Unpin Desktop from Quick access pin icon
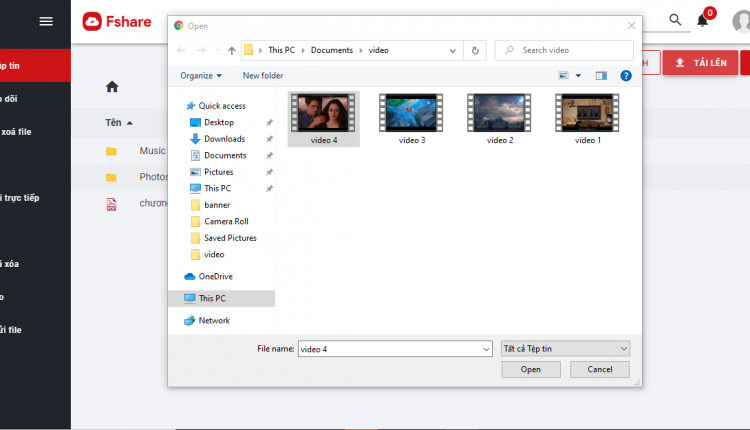This screenshot has height=430, width=750. [269, 122]
